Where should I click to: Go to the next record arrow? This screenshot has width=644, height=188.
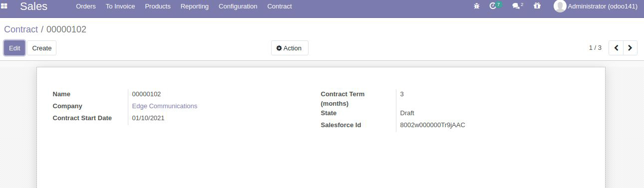click(x=630, y=48)
